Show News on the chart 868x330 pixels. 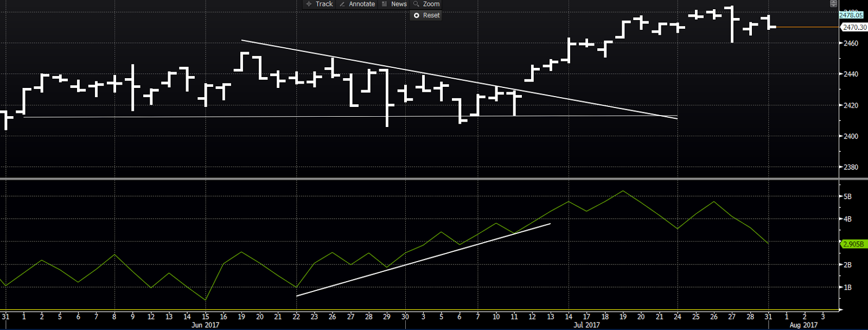pyautogui.click(x=394, y=4)
